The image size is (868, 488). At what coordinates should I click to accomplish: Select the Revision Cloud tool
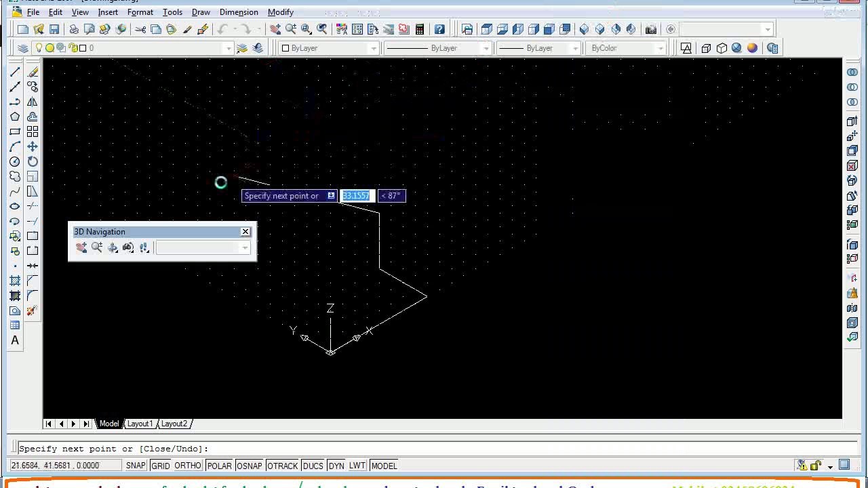(x=15, y=176)
